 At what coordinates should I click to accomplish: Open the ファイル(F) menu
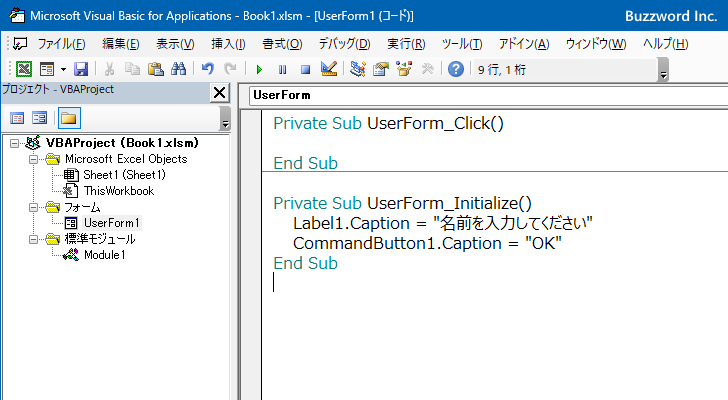[x=61, y=44]
